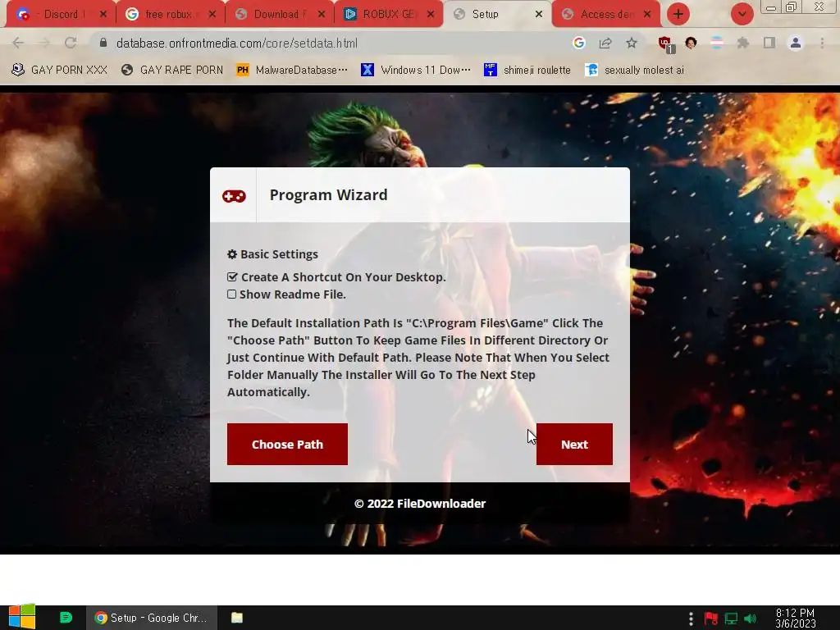Open the Windows Start button
840x630 pixels.
click(22, 617)
